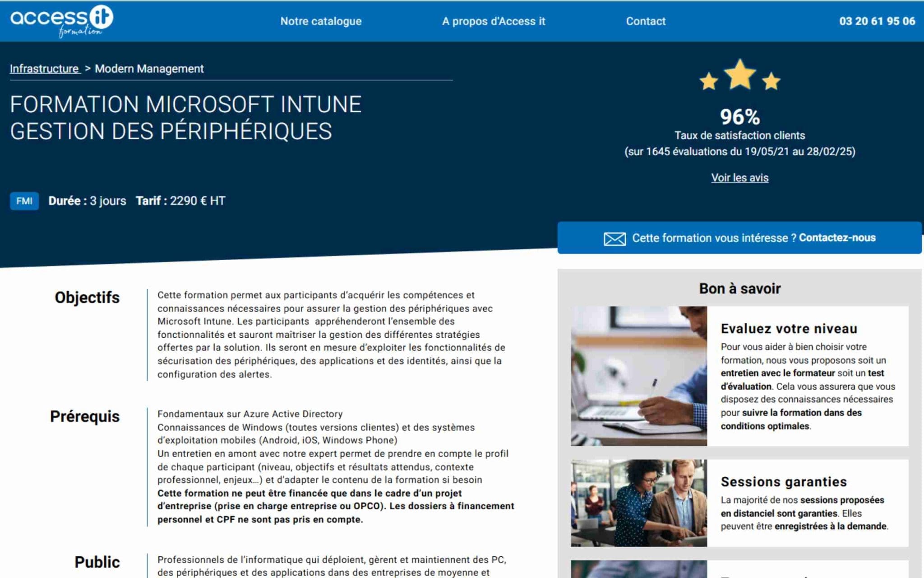
Task: Click the Evaluez votre niveau image
Action: [x=638, y=375]
